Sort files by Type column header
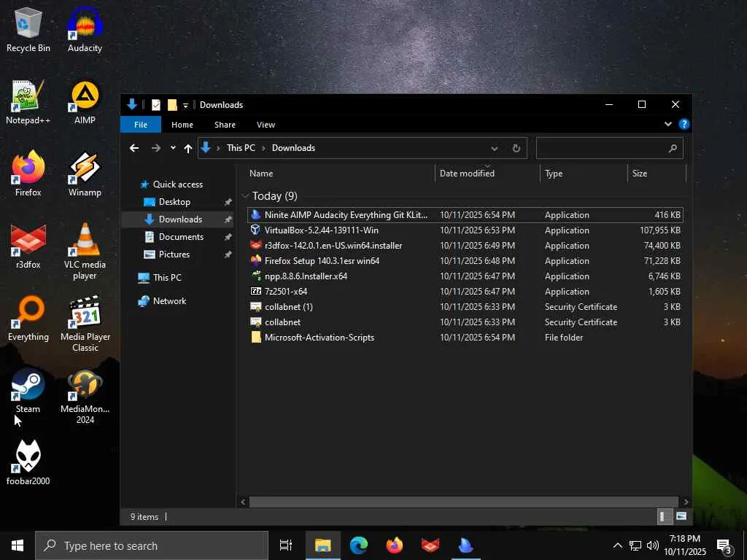This screenshot has width=747, height=560. (x=584, y=174)
